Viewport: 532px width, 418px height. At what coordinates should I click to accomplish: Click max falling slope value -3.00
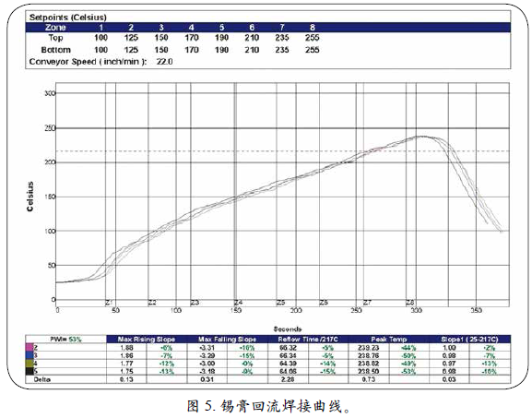click(207, 364)
